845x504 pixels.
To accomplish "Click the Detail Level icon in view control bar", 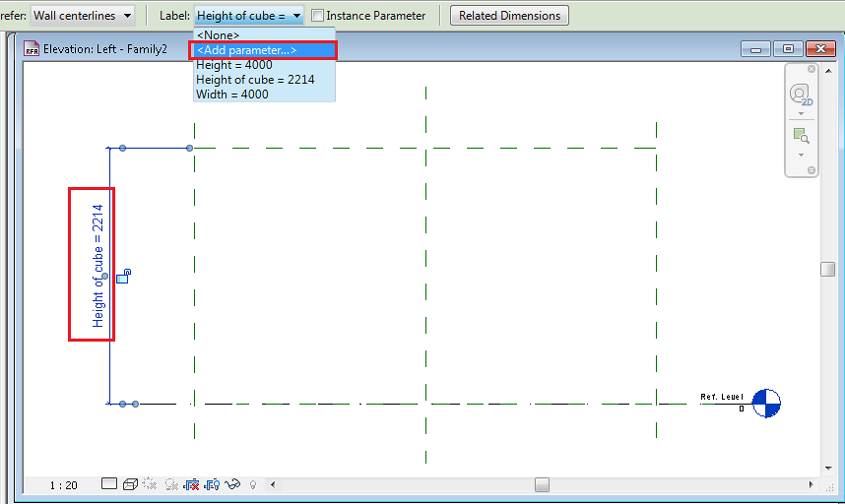I will [x=109, y=483].
